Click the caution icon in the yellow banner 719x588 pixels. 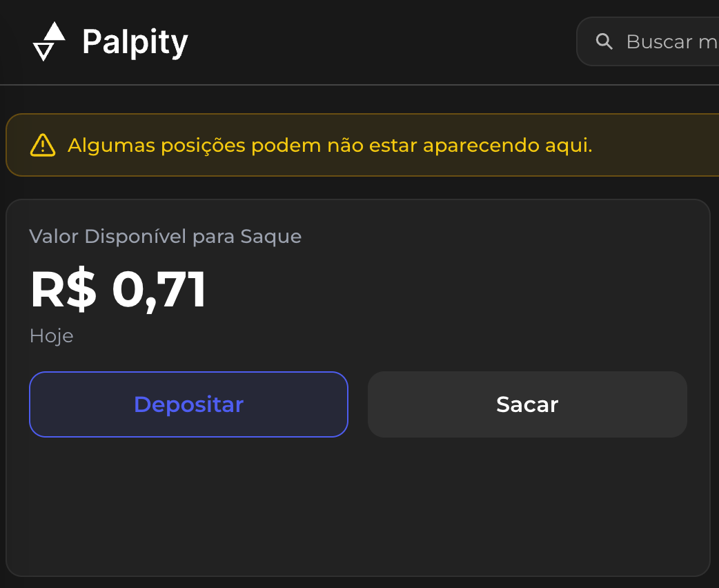coord(42,145)
